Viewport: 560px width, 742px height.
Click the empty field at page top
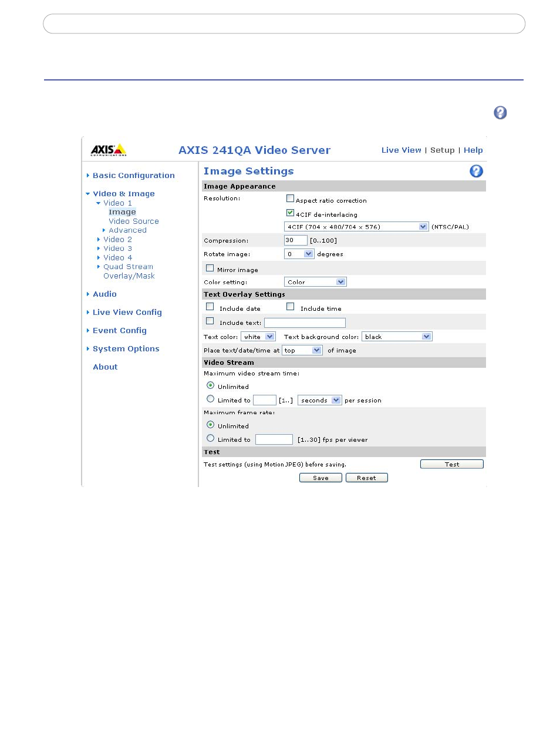pos(284,23)
